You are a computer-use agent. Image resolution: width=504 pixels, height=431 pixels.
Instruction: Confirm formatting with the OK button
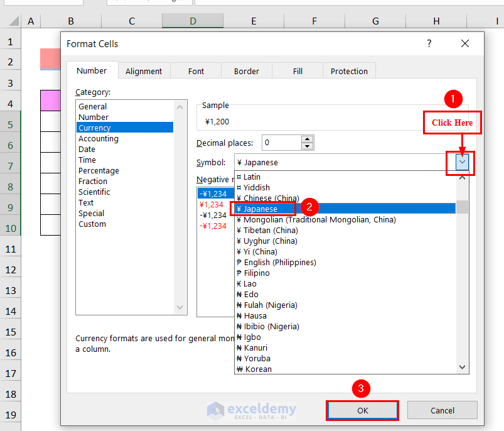362,410
